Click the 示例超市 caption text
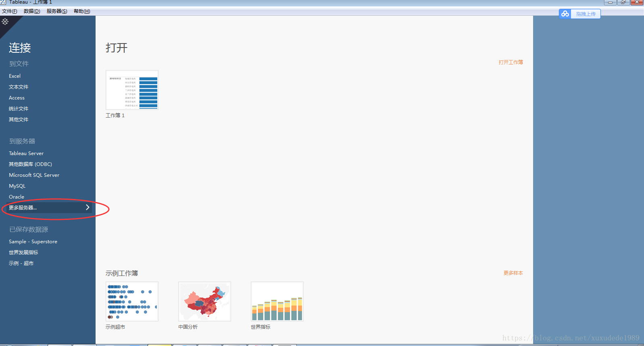 point(115,327)
